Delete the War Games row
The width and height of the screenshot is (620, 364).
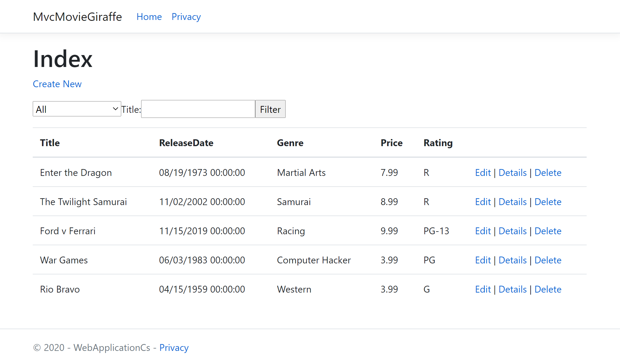click(x=548, y=260)
